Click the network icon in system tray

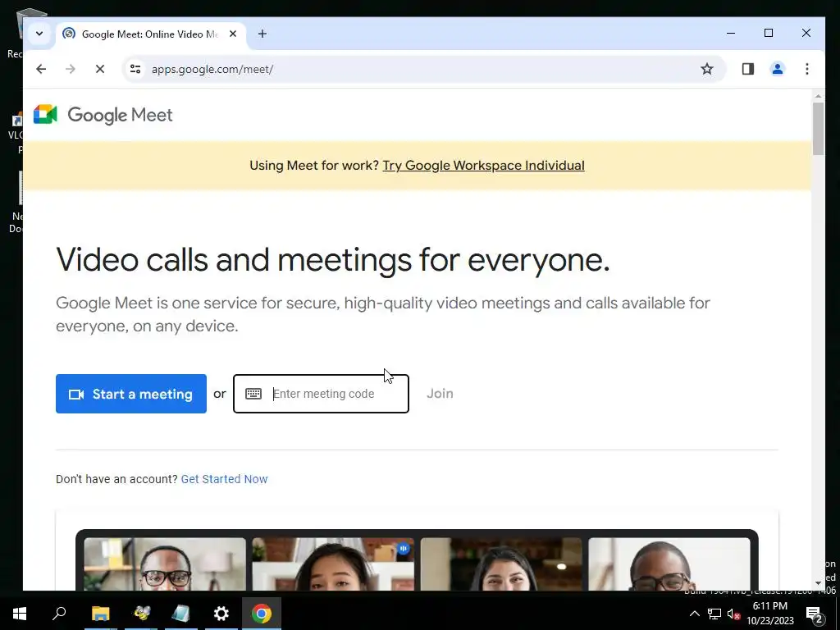[714, 614]
